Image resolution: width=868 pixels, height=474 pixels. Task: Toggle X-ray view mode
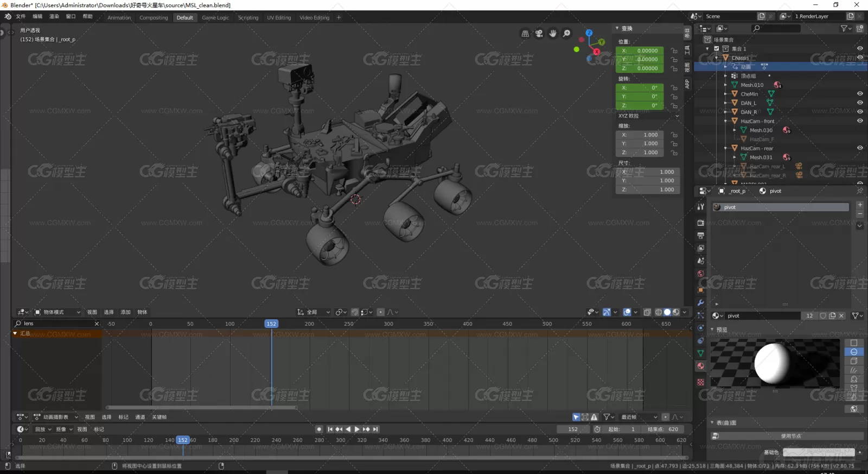(x=647, y=312)
